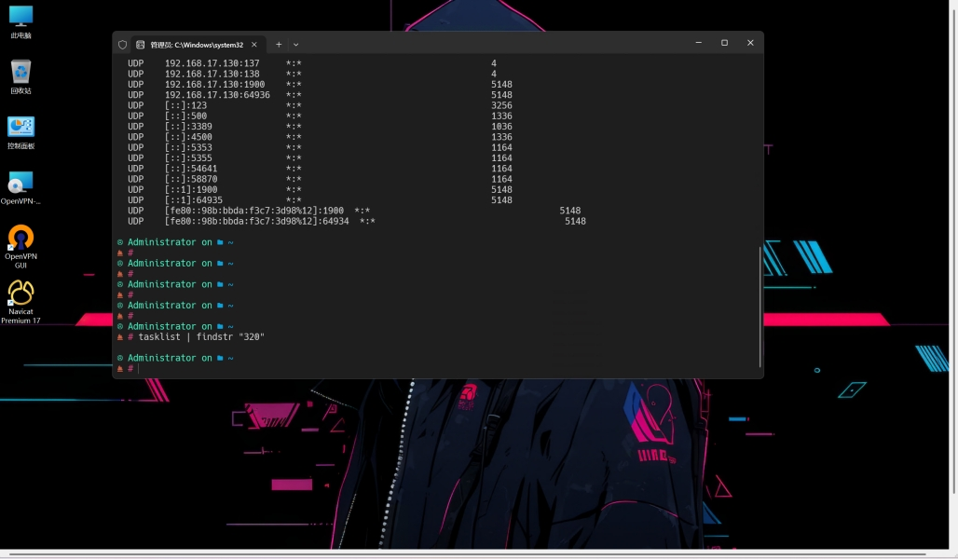Select the 控制面板 (Control Panel) icon
Image resolution: width=958 pixels, height=560 pixels.
click(21, 128)
